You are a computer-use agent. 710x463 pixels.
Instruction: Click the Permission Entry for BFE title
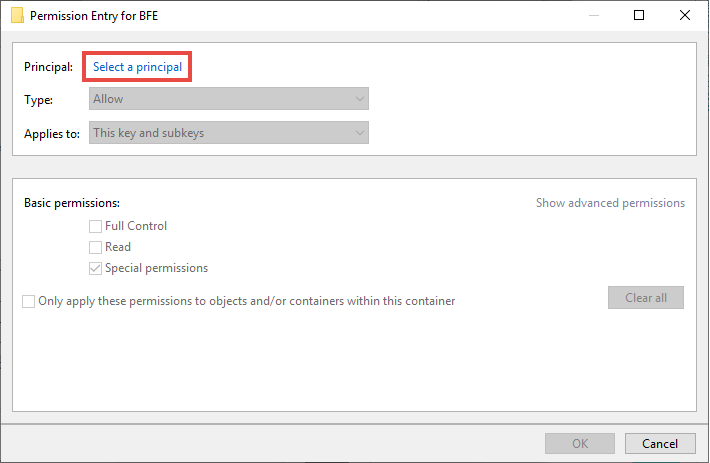pos(94,16)
